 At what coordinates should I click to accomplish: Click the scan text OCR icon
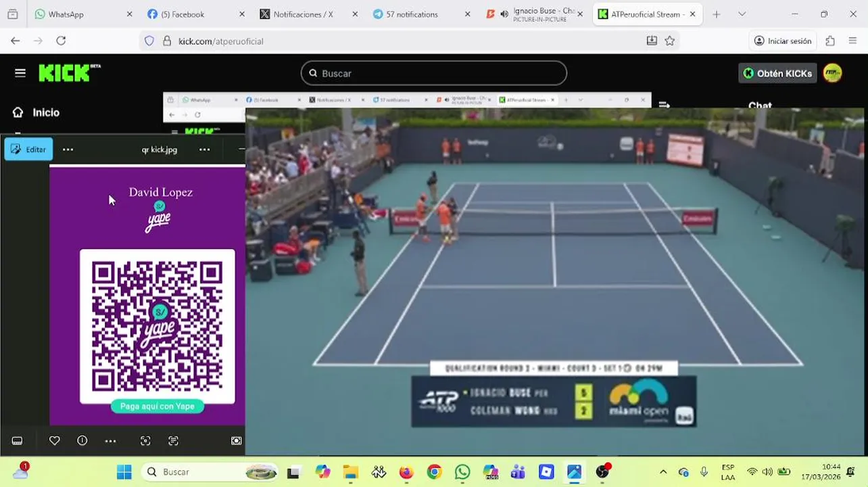tap(174, 440)
